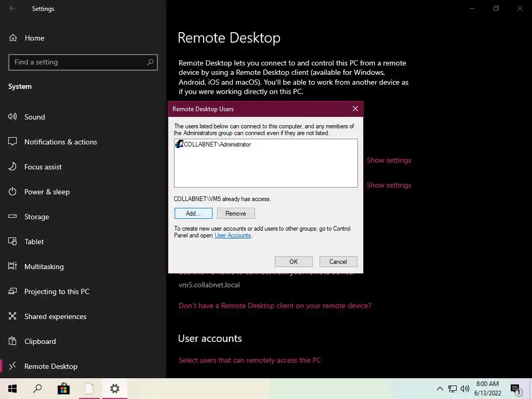This screenshot has height=399, width=532.
Task: Click the Remote Desktop sidebar icon
Action: (x=12, y=366)
